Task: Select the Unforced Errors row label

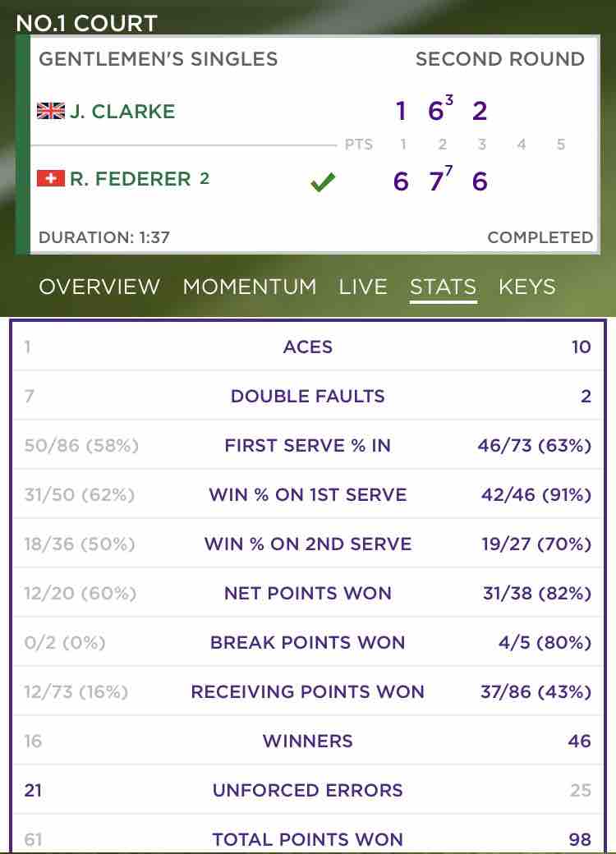Action: tap(308, 790)
